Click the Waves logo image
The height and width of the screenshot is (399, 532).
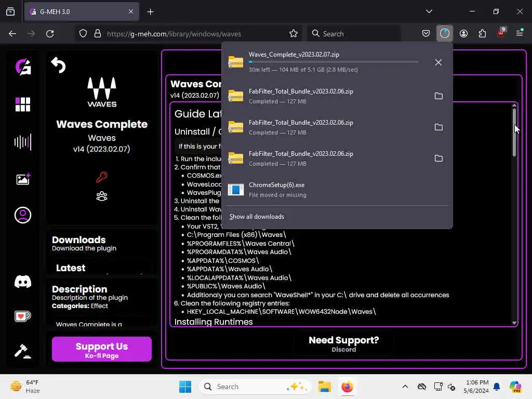click(x=102, y=92)
